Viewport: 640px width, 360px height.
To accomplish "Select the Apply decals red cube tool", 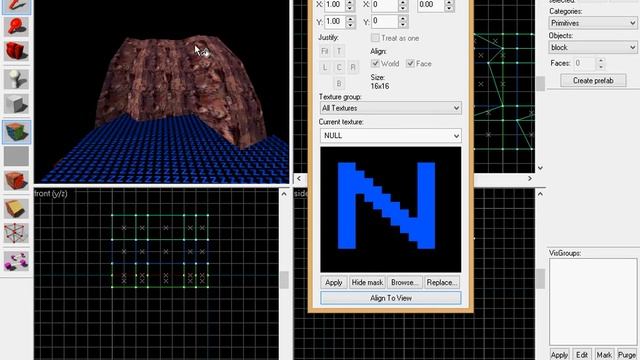I will (x=16, y=181).
